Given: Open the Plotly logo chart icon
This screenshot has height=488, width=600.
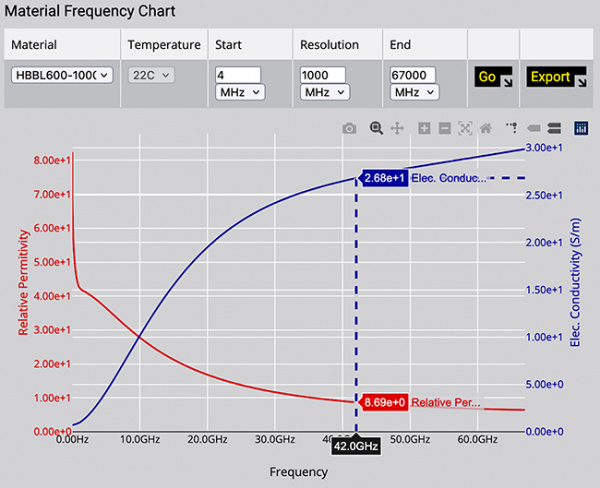Looking at the screenshot, I should coord(581,128).
